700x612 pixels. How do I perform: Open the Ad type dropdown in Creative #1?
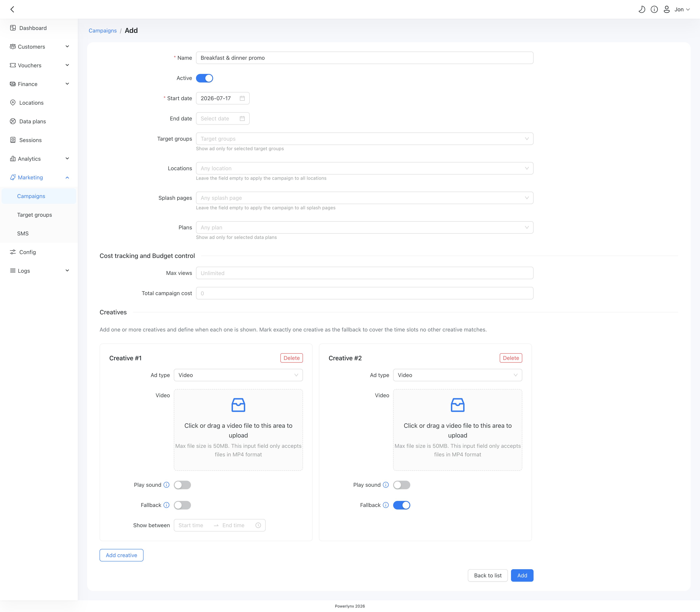click(x=238, y=375)
